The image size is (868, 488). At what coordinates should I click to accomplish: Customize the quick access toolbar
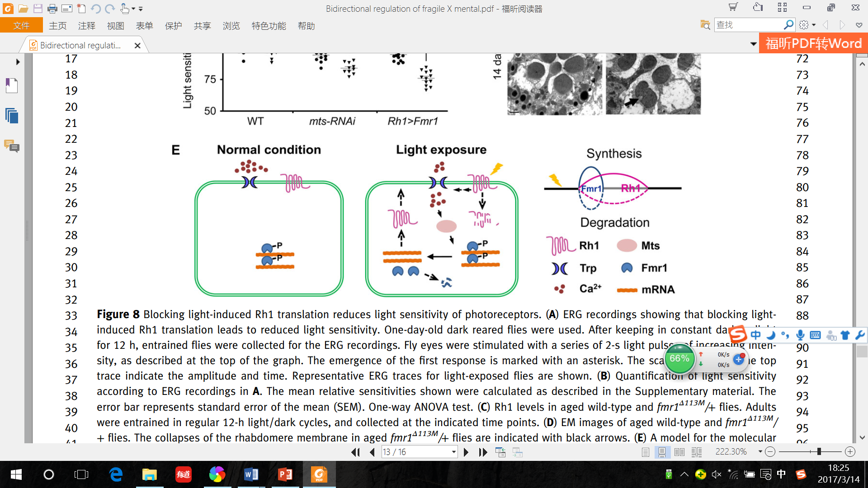click(141, 9)
